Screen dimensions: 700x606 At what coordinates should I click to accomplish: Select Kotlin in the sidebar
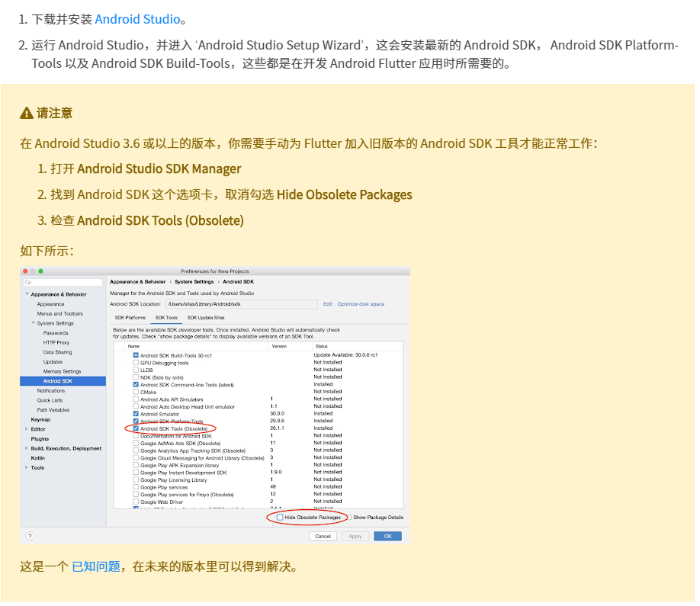tap(38, 458)
